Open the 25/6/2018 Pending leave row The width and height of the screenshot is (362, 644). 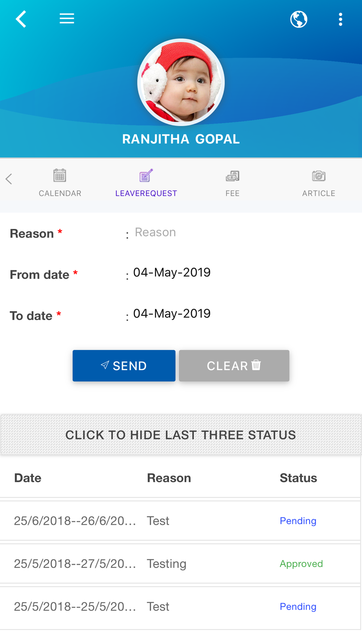[180, 521]
